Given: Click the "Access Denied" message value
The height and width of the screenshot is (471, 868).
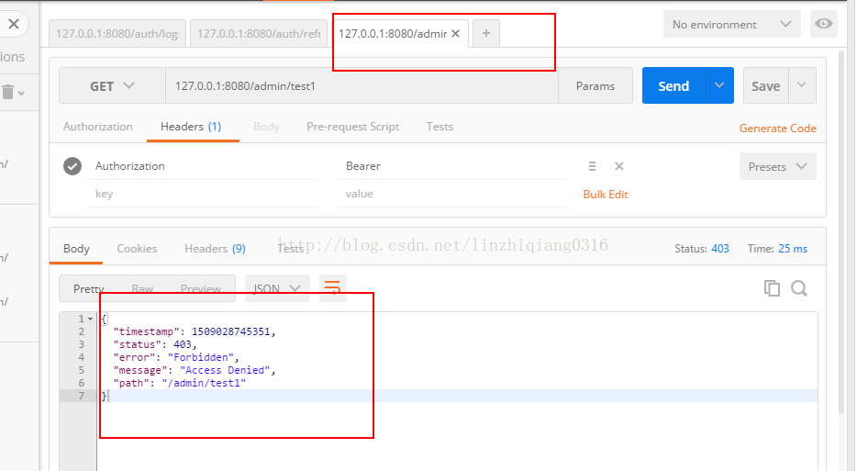Looking at the screenshot, I should pos(225,370).
